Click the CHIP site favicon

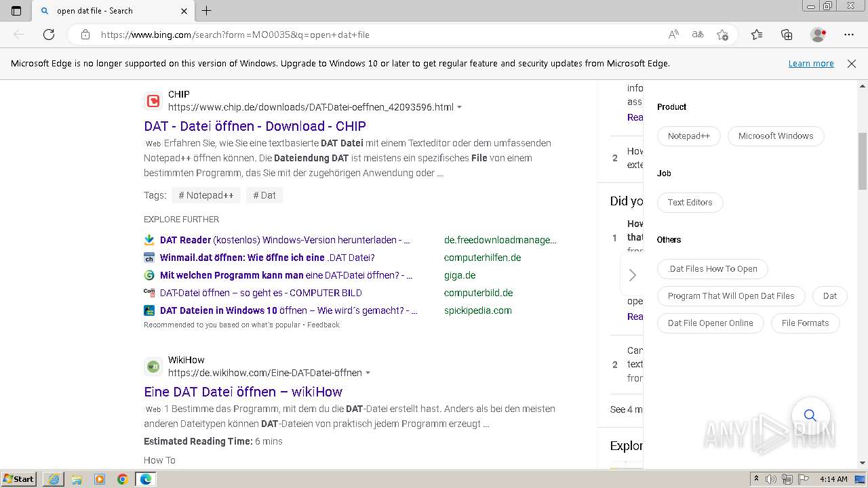click(153, 101)
